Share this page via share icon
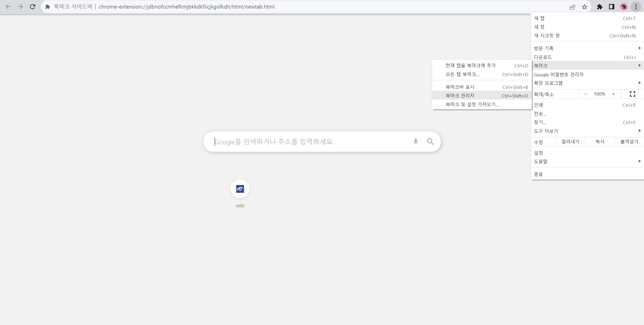Viewport: 644px width, 325px height. click(x=572, y=7)
